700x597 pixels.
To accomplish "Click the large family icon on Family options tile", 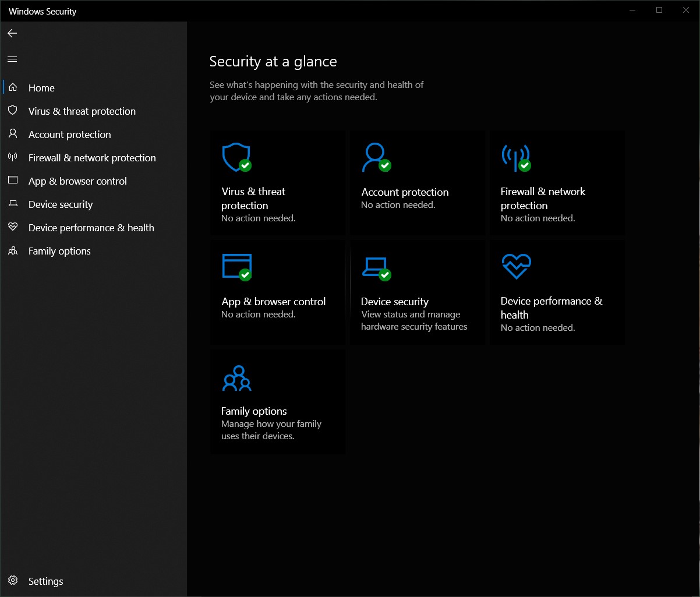I will [236, 378].
